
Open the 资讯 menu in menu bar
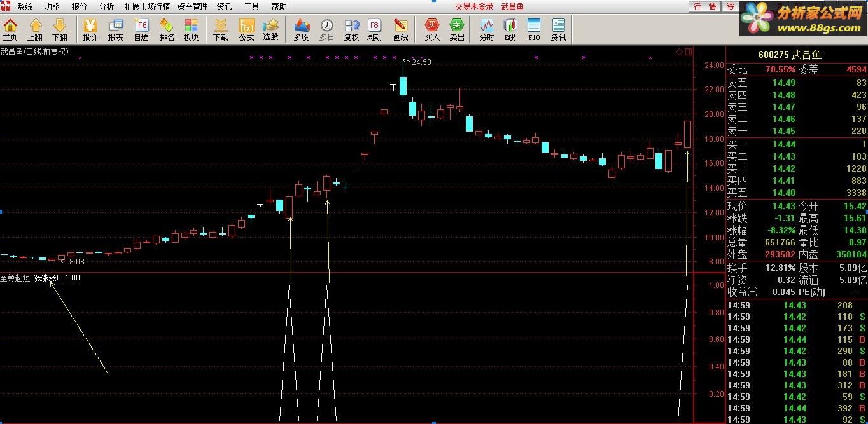point(224,6)
